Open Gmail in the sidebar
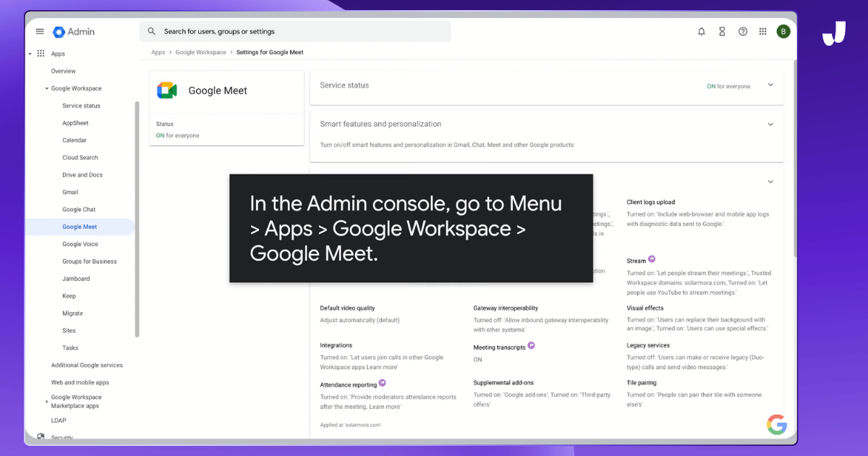This screenshot has height=456, width=868. [x=70, y=193]
